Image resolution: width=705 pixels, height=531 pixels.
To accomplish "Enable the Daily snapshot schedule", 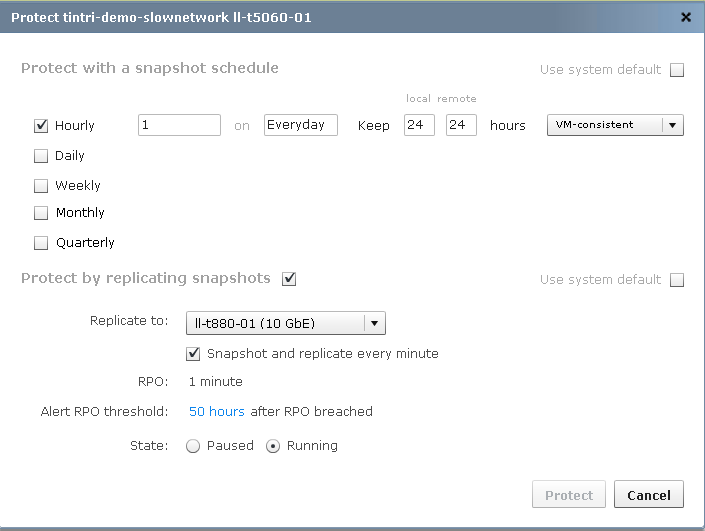I will 41,156.
